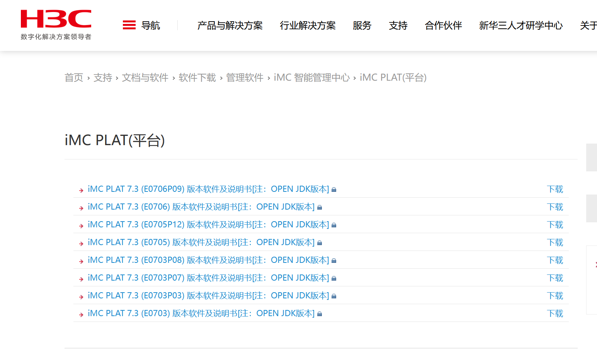Click red arrow bullet of E0703P03 row
This screenshot has width=597, height=364.
tap(81, 297)
